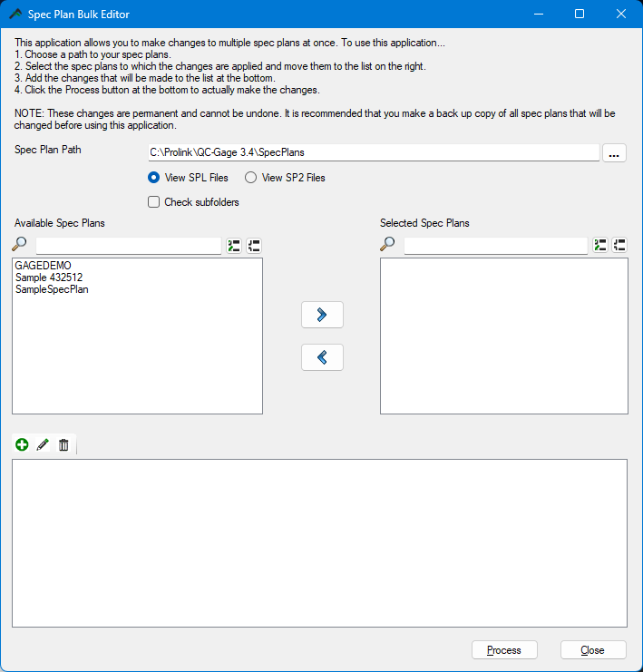The width and height of the screenshot is (643, 672).
Task: Select GAGEDEMO in the available list
Action: (44, 266)
